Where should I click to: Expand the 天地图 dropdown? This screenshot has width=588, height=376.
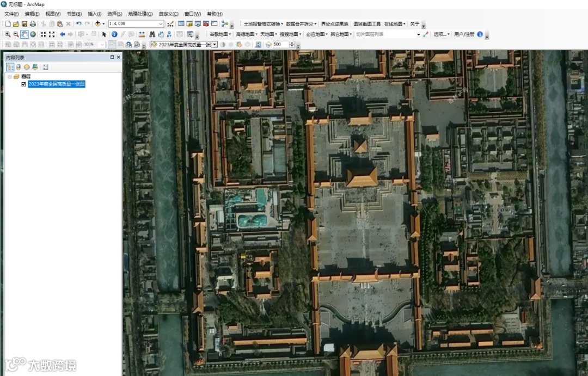coord(268,34)
